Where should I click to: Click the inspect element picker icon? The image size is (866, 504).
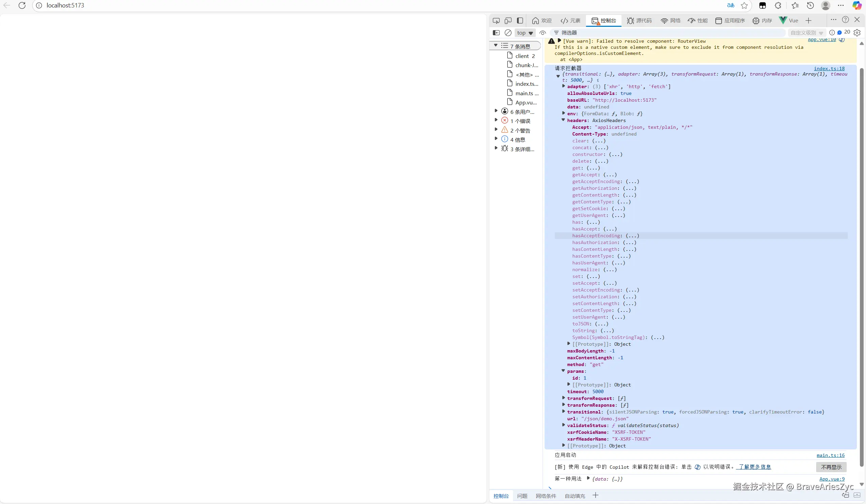point(496,21)
